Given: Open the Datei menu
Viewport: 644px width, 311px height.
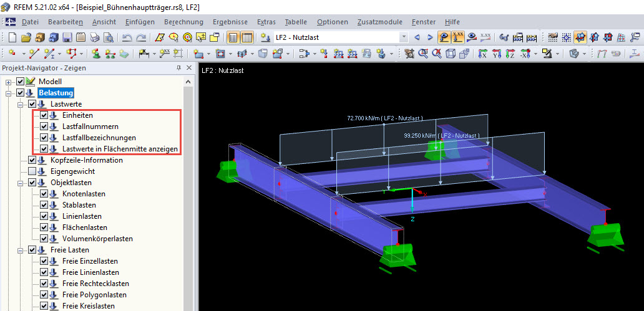Looking at the screenshot, I should tap(31, 22).
